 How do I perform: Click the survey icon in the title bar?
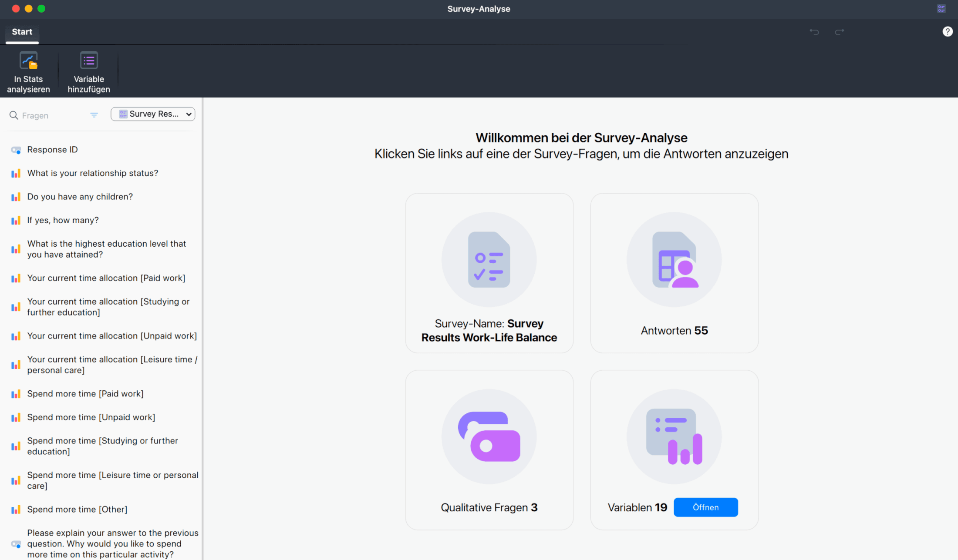point(941,8)
